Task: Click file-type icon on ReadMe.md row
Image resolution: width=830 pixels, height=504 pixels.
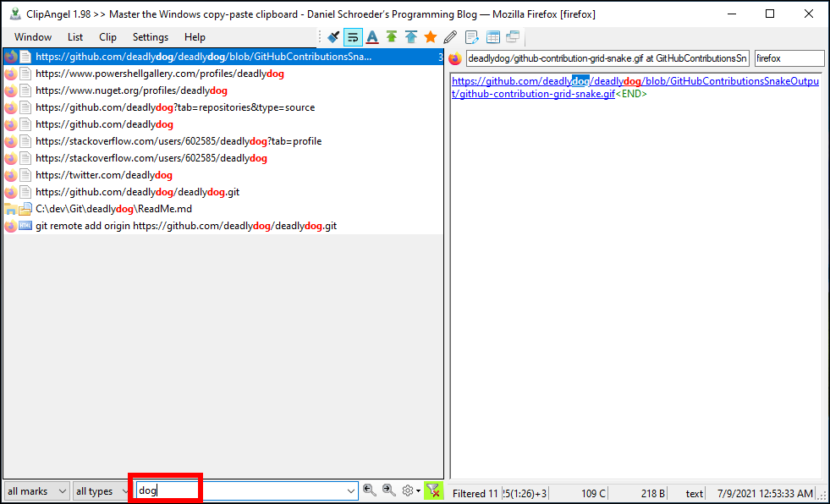Action: tap(25, 210)
